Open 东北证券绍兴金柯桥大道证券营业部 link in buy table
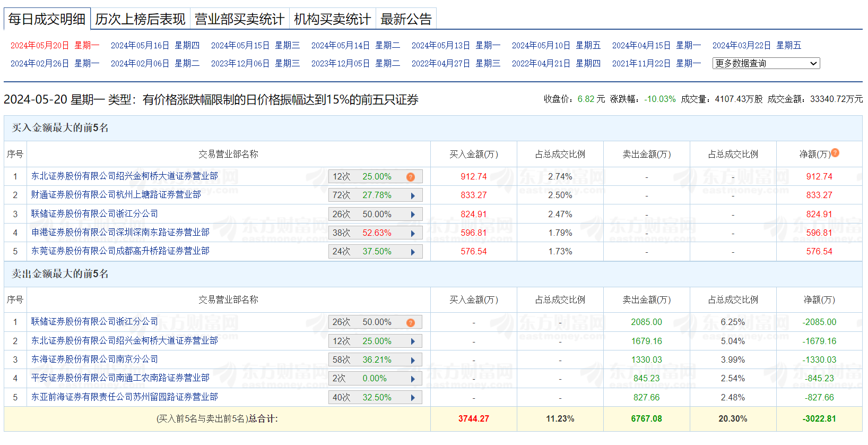This screenshot has width=868, height=445. [x=125, y=176]
